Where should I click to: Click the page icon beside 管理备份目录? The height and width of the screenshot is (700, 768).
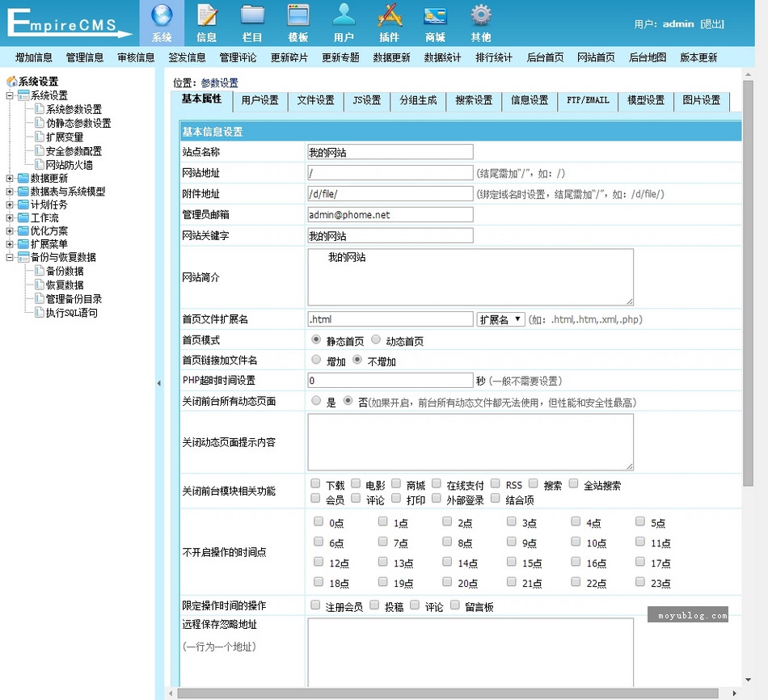pyautogui.click(x=40, y=298)
